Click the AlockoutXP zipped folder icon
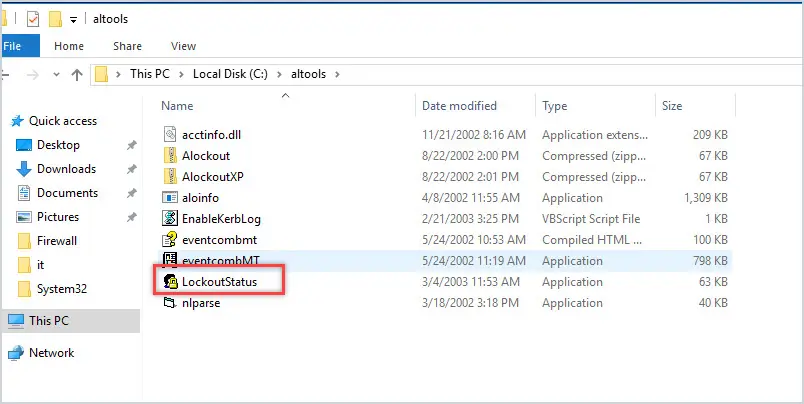The width and height of the screenshot is (804, 404). coord(170,176)
